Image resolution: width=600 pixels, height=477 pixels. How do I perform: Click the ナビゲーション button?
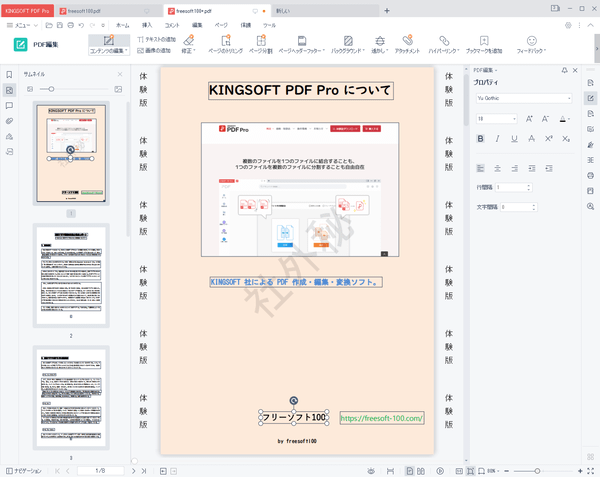pos(24,471)
